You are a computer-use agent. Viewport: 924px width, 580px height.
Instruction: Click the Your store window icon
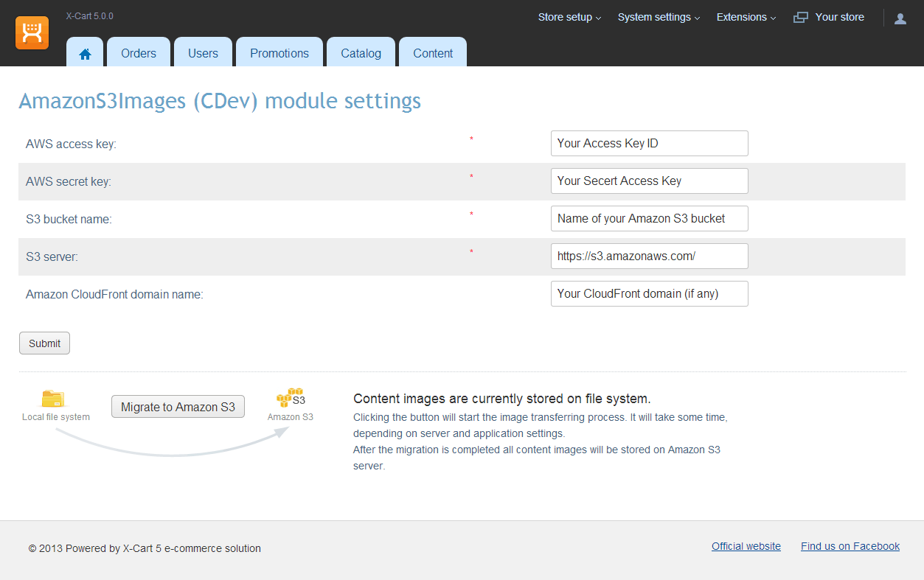801,18
